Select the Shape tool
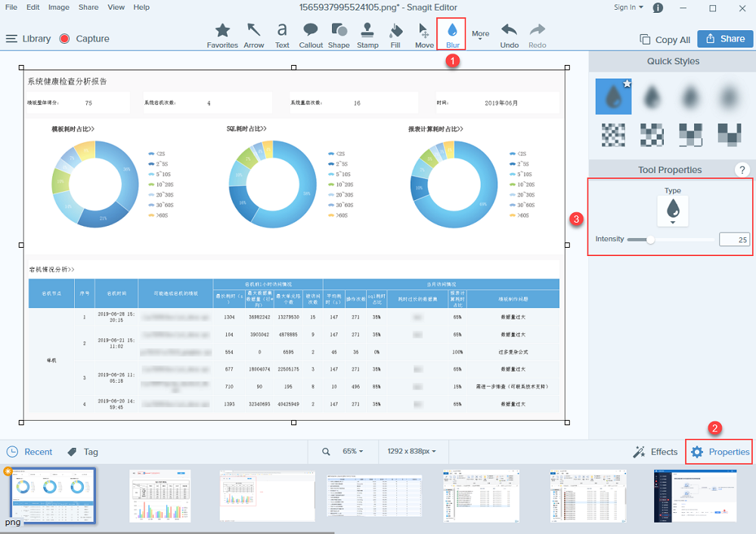Screen dimensions: 756x534 pos(339,35)
